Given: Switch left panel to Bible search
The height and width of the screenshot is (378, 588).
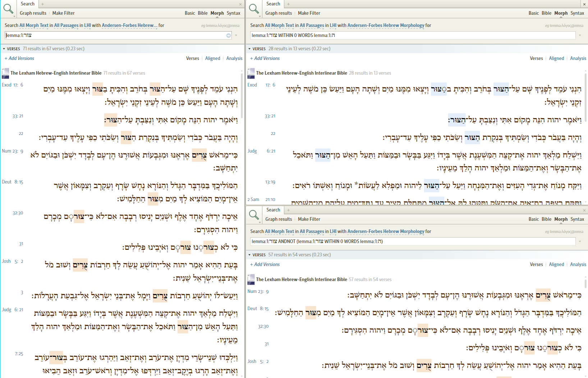Looking at the screenshot, I should coord(203,13).
